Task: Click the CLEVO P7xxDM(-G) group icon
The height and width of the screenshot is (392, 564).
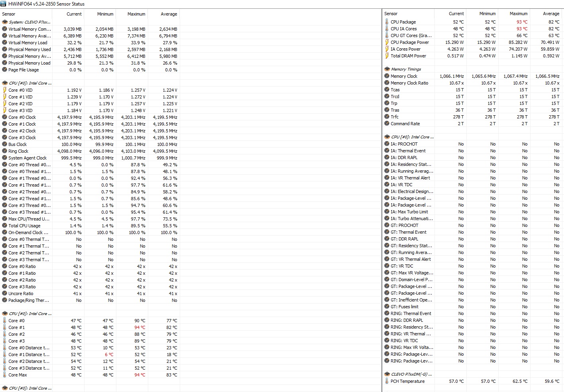Action: [387, 374]
